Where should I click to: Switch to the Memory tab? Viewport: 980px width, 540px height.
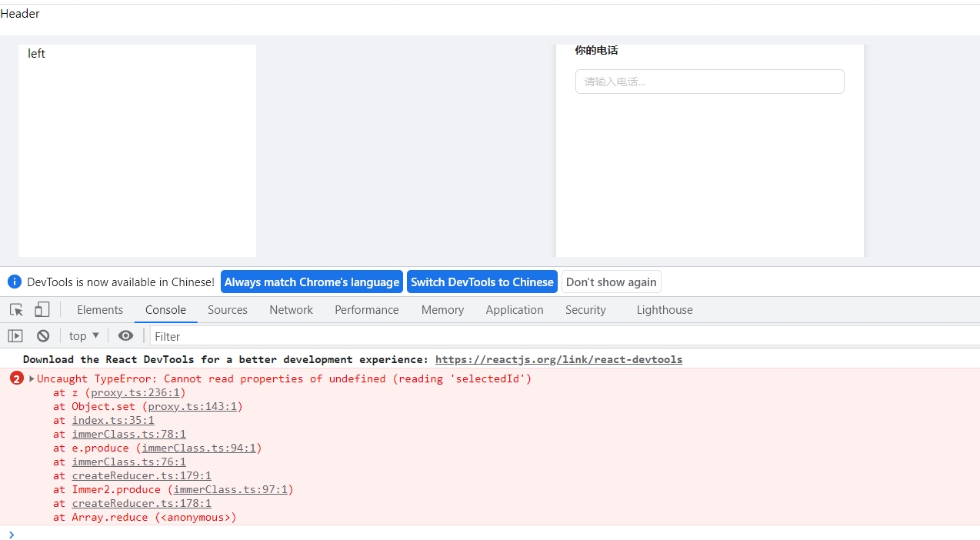tap(442, 310)
